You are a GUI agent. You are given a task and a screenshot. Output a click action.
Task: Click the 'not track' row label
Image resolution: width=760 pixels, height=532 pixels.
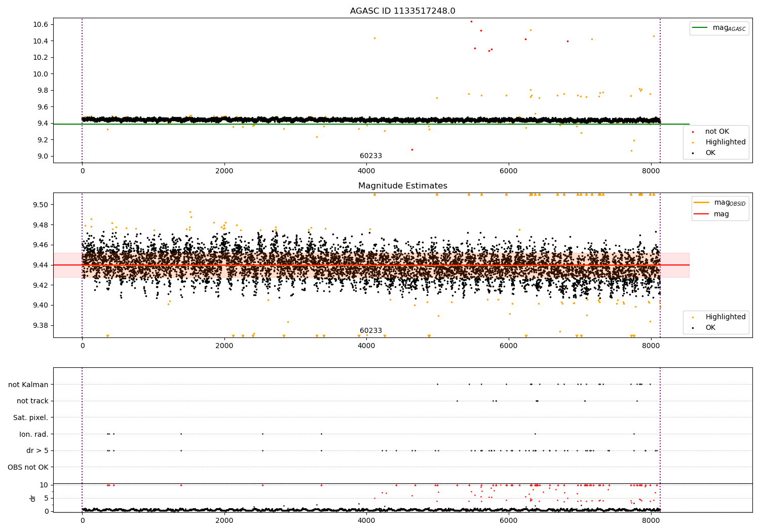32,401
